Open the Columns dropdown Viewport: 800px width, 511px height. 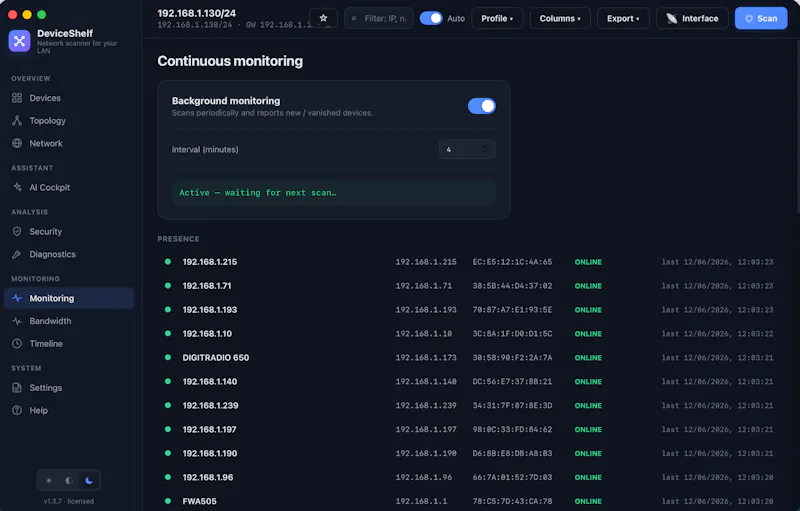pos(560,18)
